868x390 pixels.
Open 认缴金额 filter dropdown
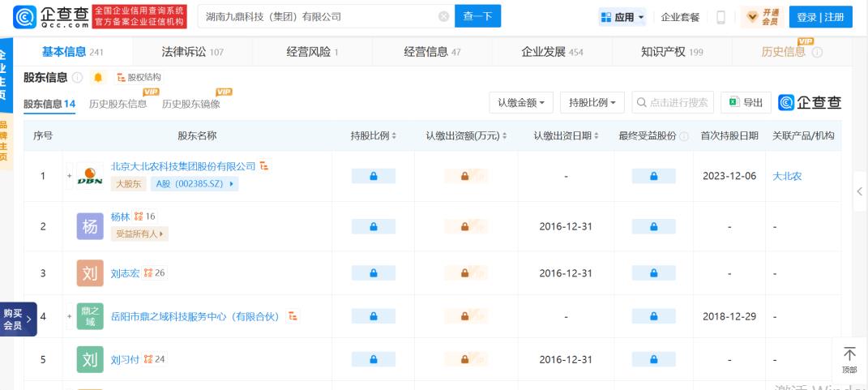click(521, 102)
